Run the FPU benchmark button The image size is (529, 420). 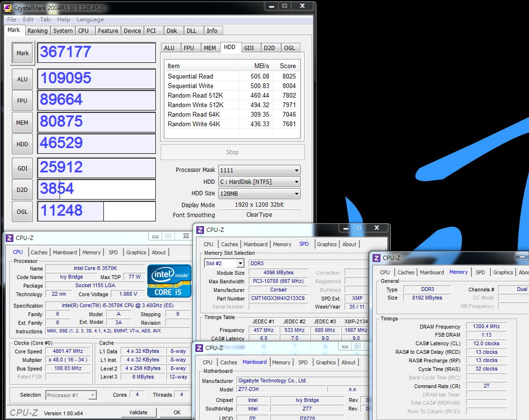pyautogui.click(x=22, y=100)
